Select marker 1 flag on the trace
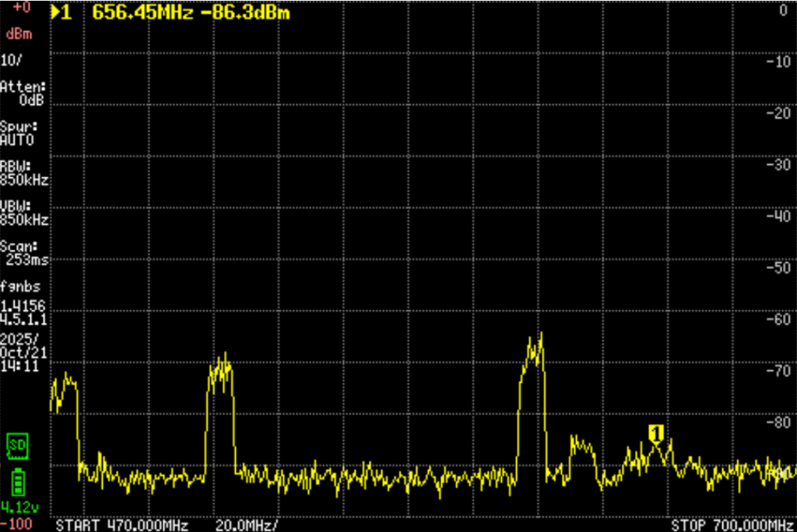 (x=655, y=432)
